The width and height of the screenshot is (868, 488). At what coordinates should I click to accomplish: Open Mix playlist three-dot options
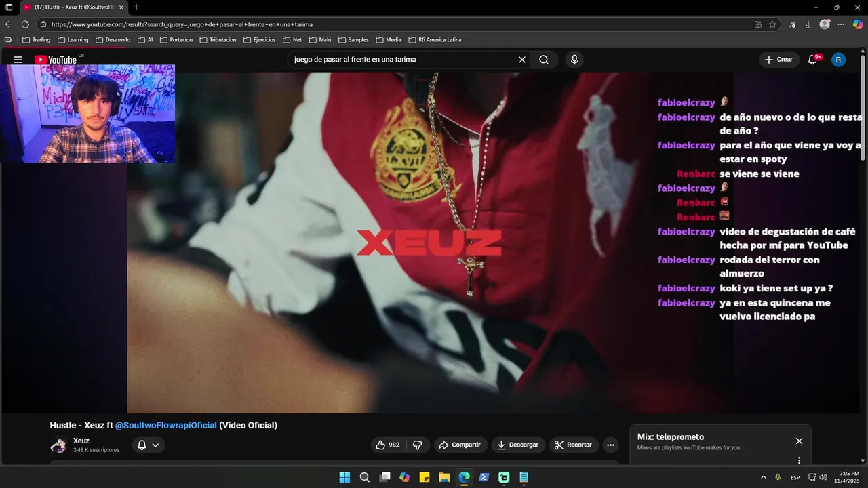[x=799, y=460]
